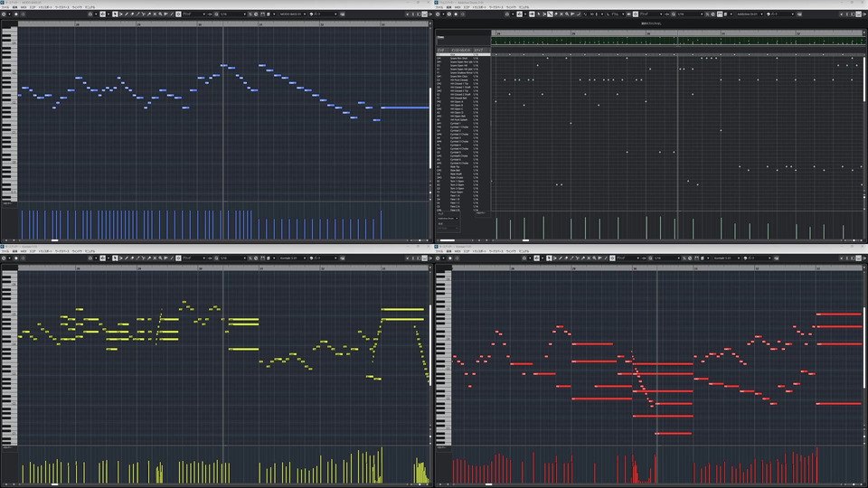The width and height of the screenshot is (868, 488).
Task: Select Zoom magnifier tool in Addictive Drums editor
Action: point(567,14)
